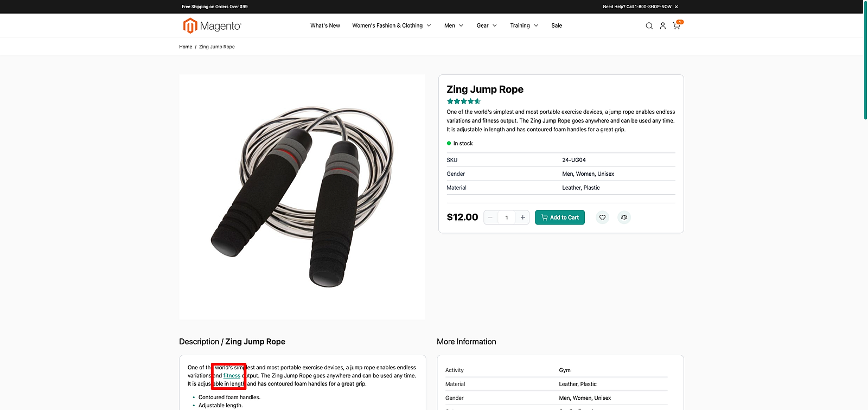The width and height of the screenshot is (868, 410).
Task: Follow the fitness link in description
Action: [x=232, y=376]
